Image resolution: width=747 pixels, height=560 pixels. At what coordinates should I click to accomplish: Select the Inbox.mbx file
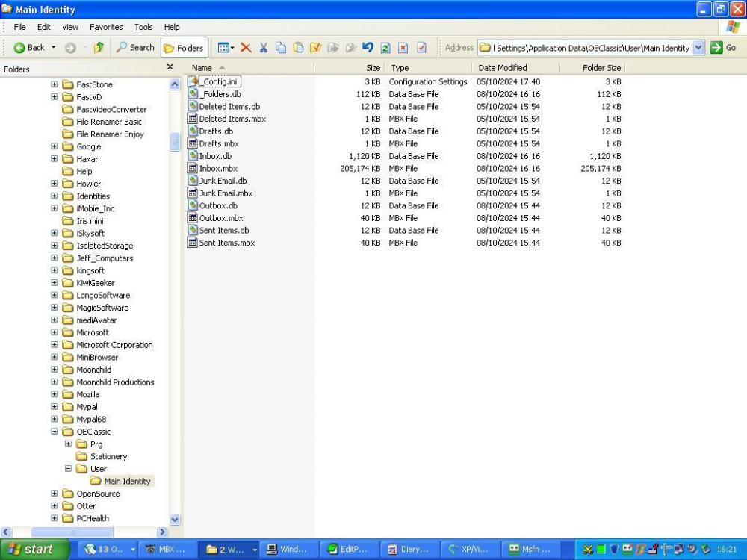219,168
